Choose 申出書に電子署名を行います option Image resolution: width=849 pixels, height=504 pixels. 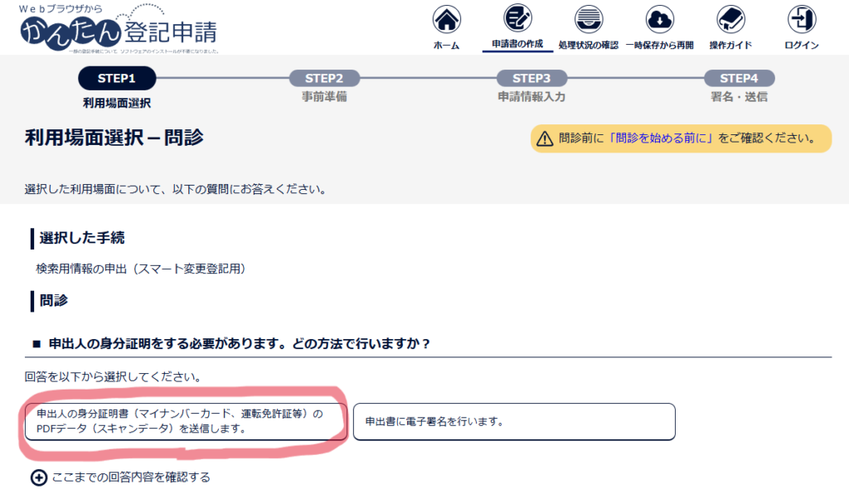tap(513, 421)
